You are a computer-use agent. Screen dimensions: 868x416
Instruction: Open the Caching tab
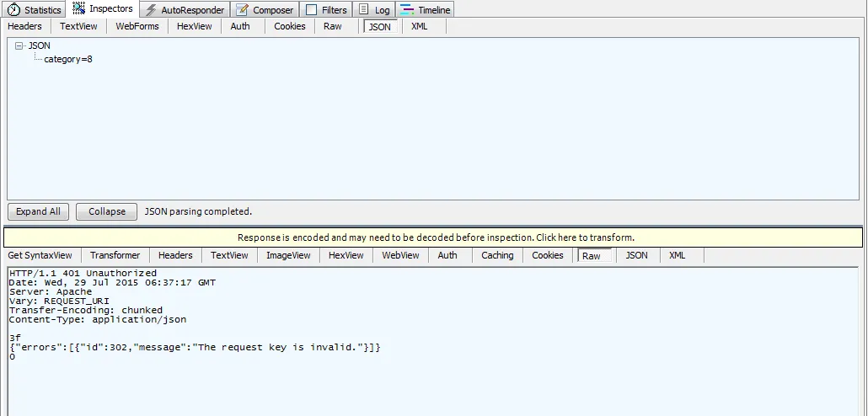click(497, 255)
